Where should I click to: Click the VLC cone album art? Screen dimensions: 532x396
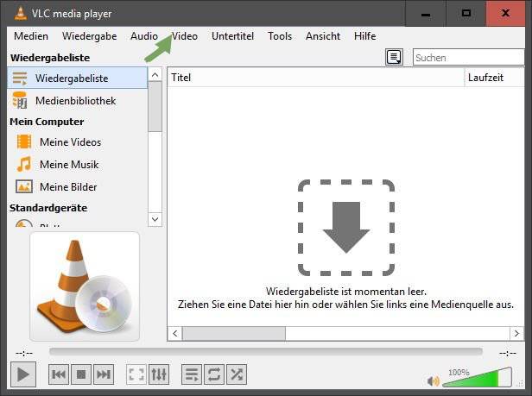(x=85, y=286)
